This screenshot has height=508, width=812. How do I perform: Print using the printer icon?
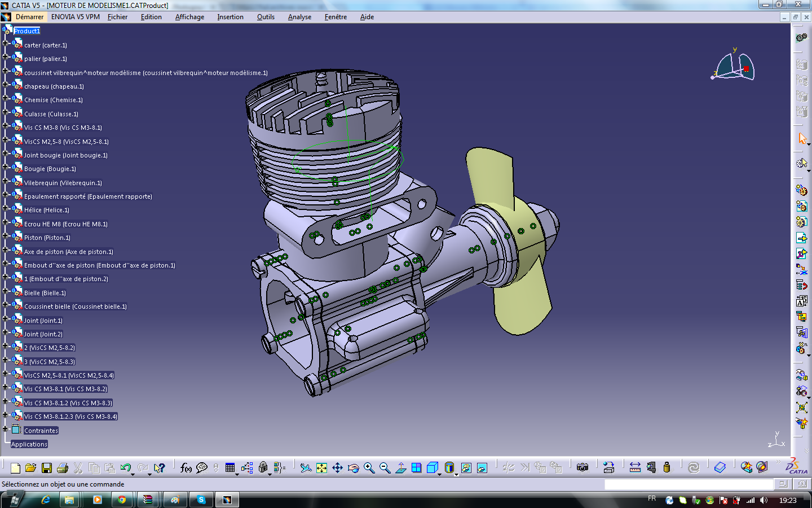pos(63,468)
